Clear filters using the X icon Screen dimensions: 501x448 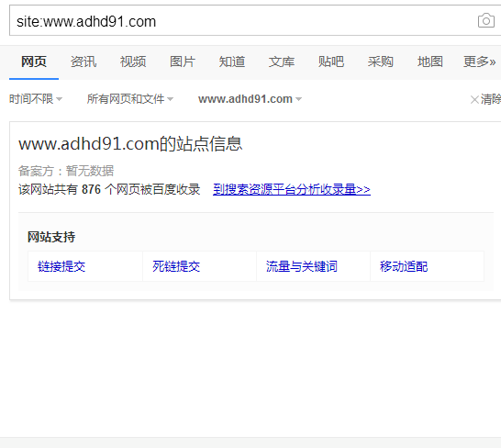[474, 99]
